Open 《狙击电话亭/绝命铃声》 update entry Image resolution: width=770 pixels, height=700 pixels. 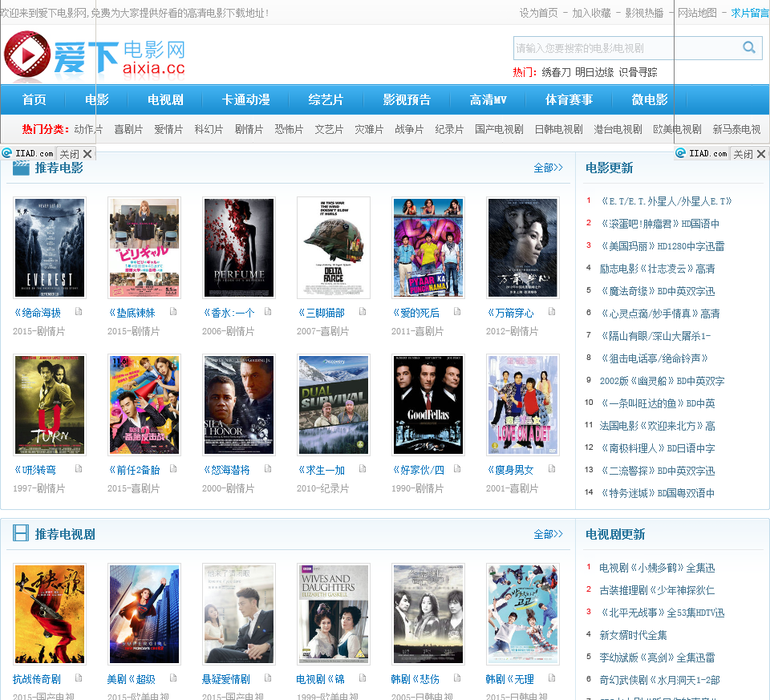pos(654,358)
